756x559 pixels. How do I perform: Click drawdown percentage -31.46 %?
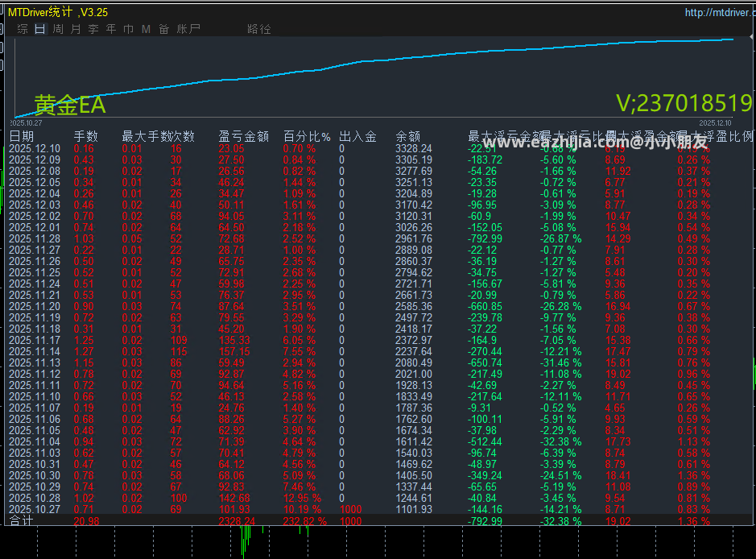[560, 362]
